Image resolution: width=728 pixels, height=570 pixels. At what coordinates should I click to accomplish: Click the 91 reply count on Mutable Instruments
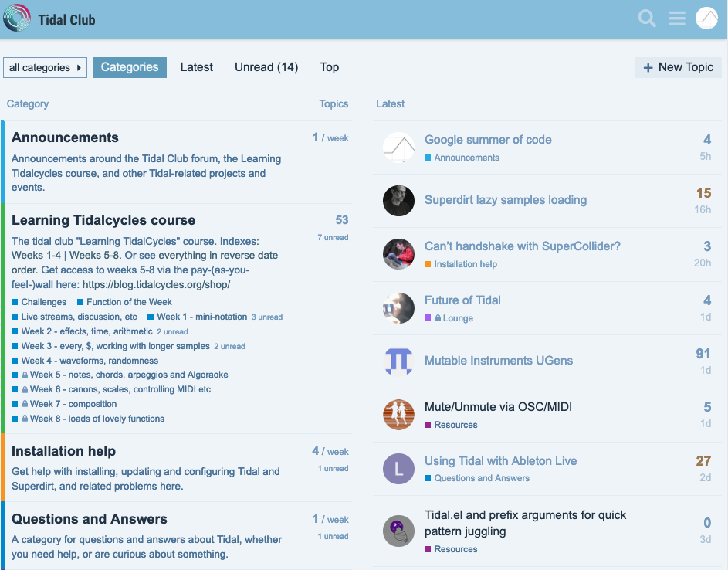click(x=703, y=354)
